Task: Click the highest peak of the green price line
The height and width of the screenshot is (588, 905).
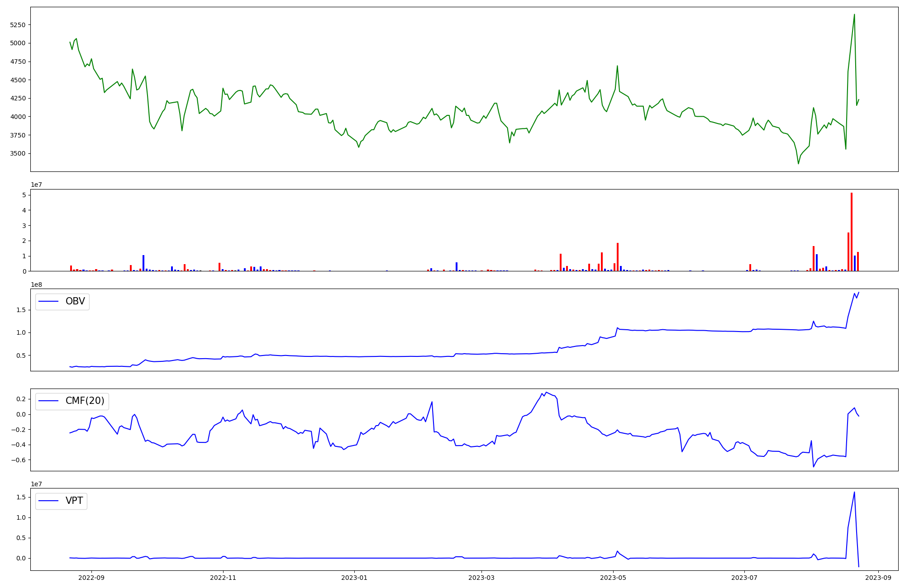Action: pos(854,14)
